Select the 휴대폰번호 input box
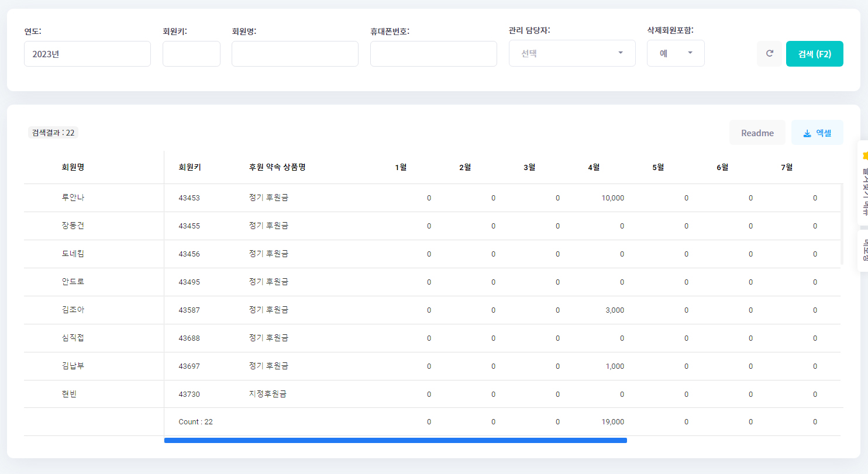This screenshot has width=868, height=474. 433,54
